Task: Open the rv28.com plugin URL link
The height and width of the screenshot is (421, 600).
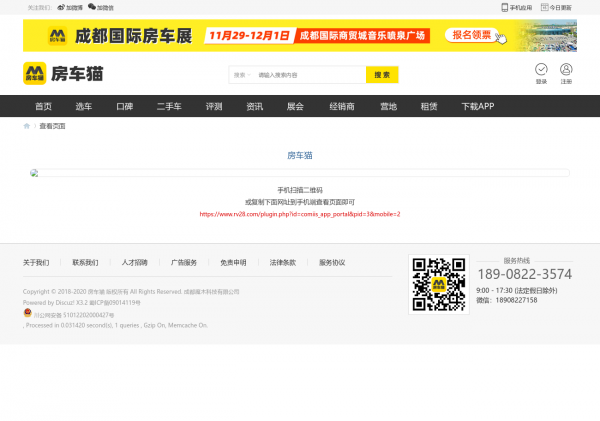Action: tap(299, 214)
